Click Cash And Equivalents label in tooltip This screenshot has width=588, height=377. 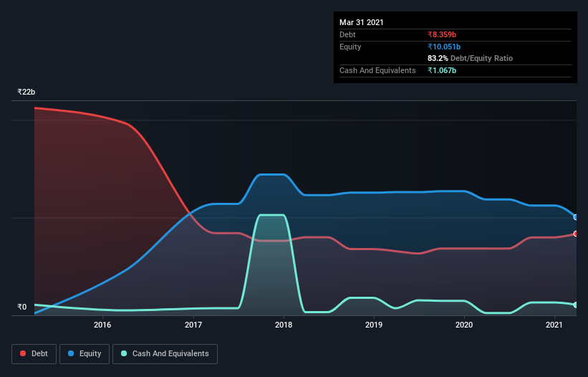[x=377, y=70]
